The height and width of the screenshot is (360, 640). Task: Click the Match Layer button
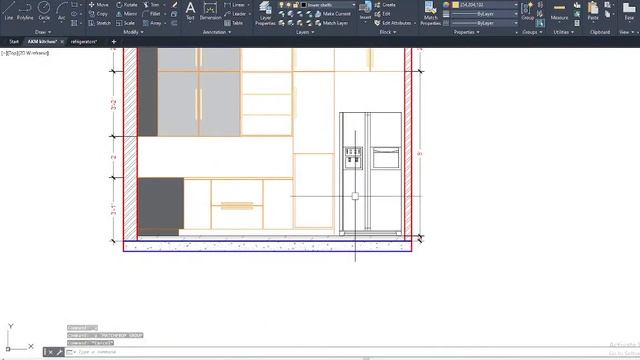tap(331, 23)
